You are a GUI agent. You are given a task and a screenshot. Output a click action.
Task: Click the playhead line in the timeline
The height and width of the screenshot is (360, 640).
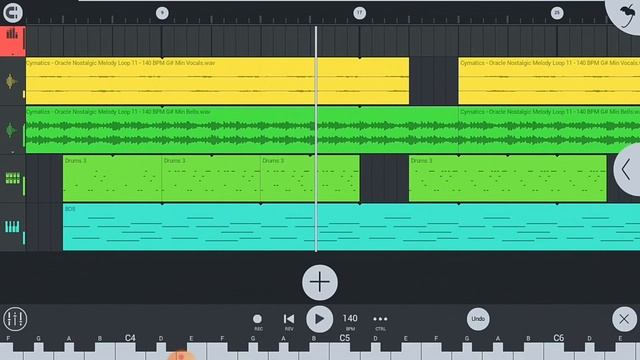[316, 139]
